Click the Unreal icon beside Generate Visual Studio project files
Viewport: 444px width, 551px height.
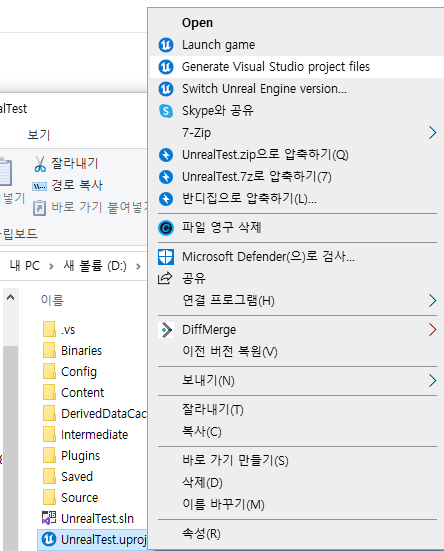tap(166, 67)
